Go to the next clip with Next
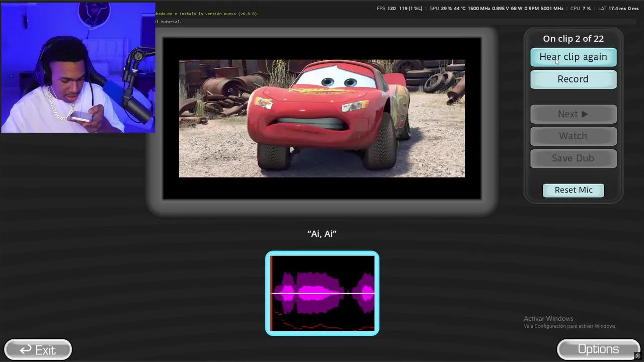The height and width of the screenshot is (362, 644). point(573,114)
